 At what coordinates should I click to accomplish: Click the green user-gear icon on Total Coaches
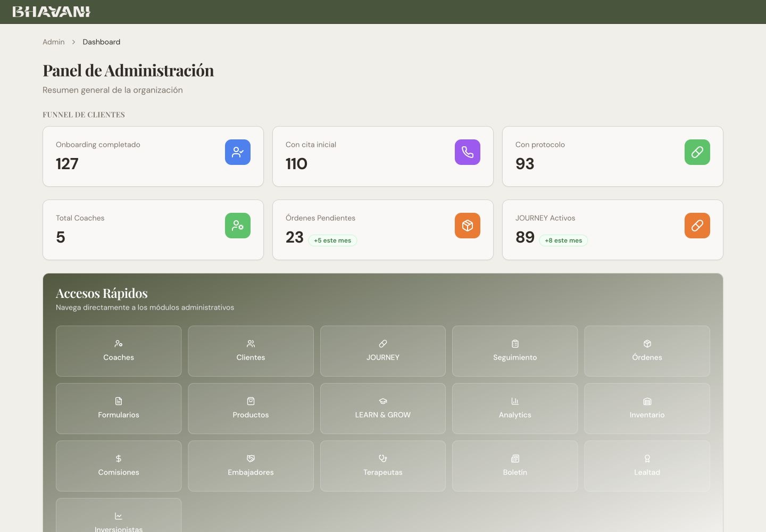coord(238,226)
